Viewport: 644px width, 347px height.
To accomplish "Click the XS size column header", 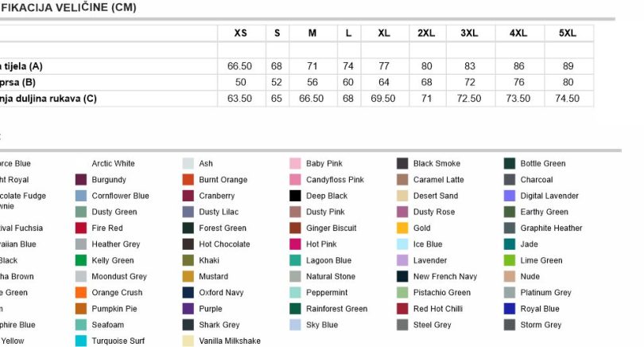I will pyautogui.click(x=241, y=33).
